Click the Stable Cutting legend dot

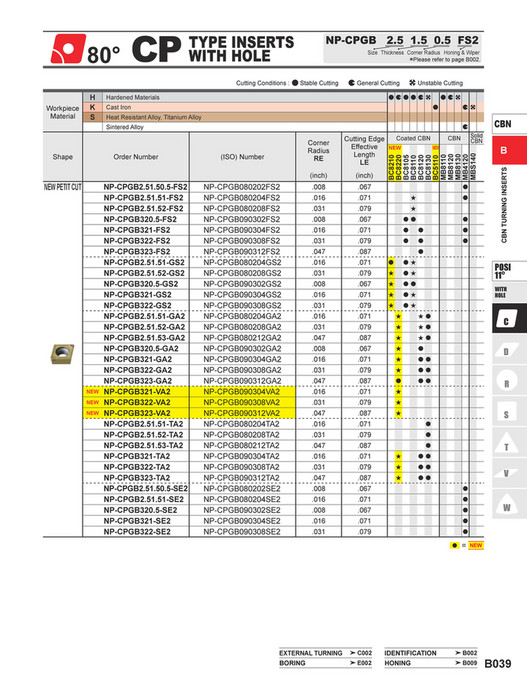295,83
